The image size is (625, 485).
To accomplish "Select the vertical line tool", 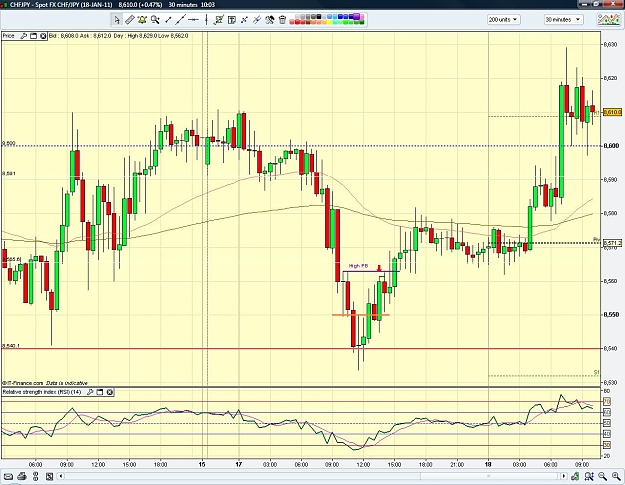I will click(x=206, y=20).
